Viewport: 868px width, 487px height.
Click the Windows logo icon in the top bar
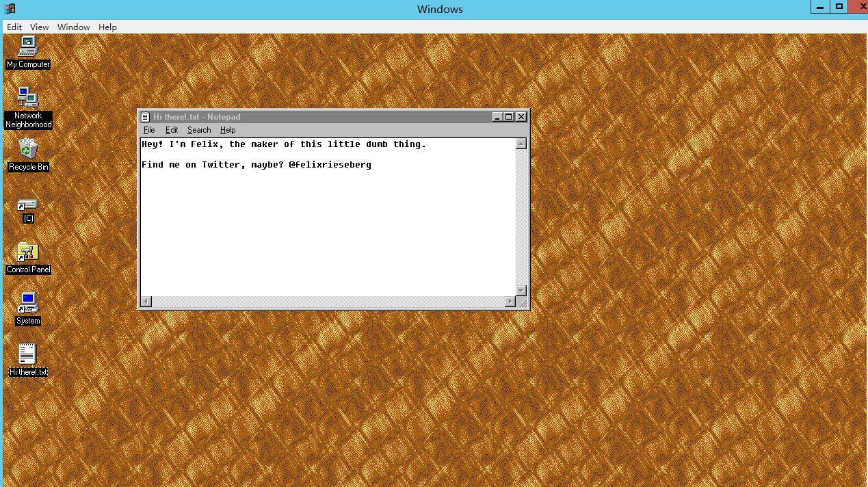[x=10, y=8]
